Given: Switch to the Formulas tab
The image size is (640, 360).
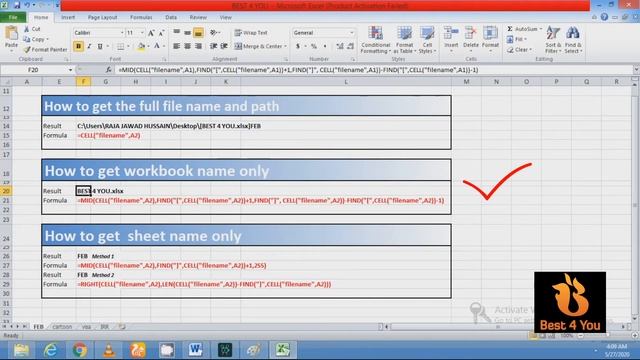Looking at the screenshot, I should (141, 17).
